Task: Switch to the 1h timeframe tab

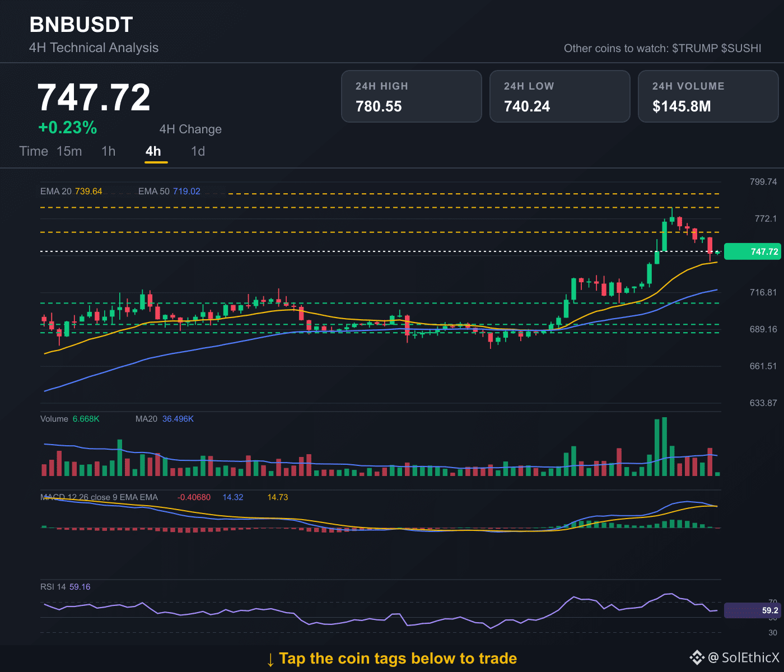Action: click(x=109, y=151)
